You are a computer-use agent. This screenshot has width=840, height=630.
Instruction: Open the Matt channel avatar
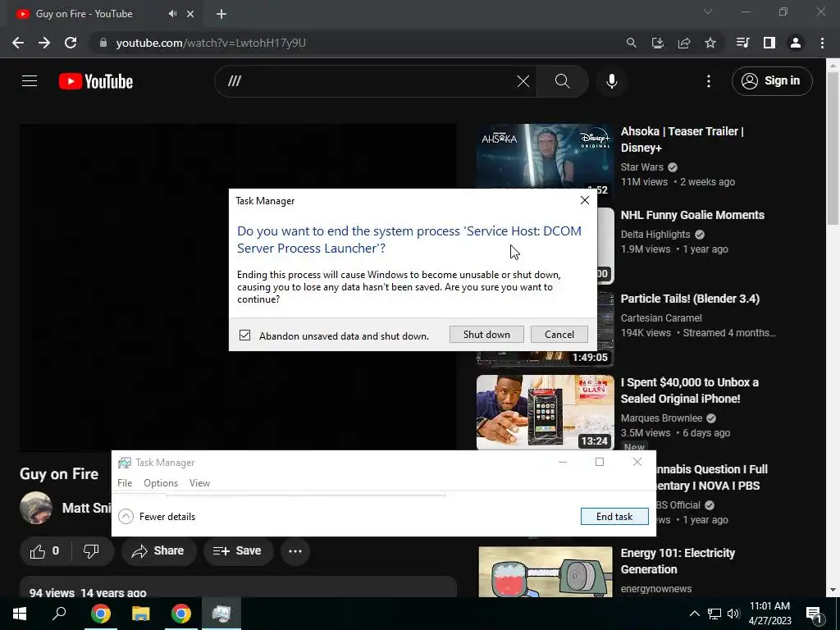(x=36, y=507)
